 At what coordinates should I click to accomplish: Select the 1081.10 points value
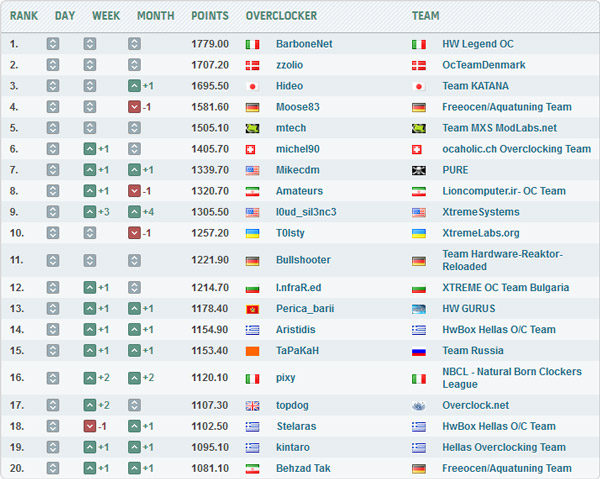pyautogui.click(x=210, y=468)
